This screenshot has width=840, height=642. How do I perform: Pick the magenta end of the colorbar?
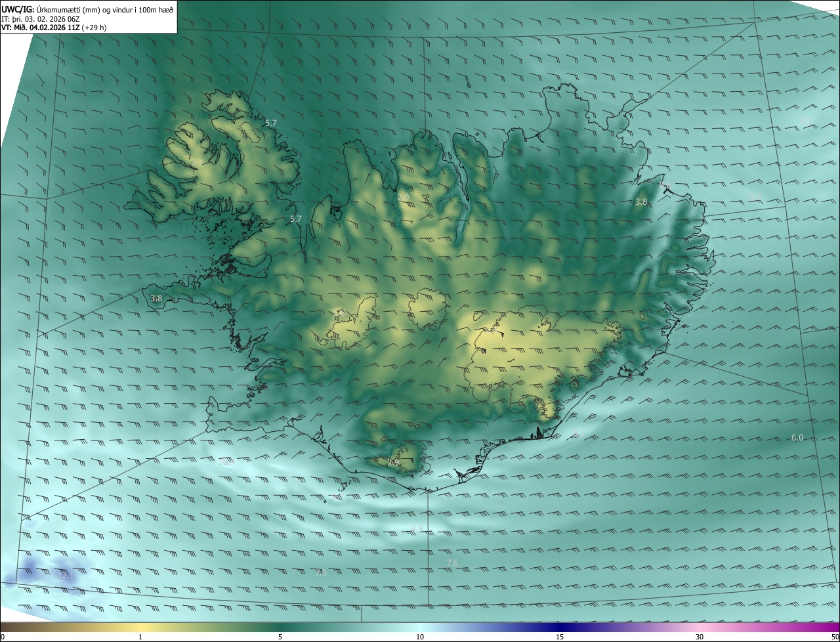(828, 628)
